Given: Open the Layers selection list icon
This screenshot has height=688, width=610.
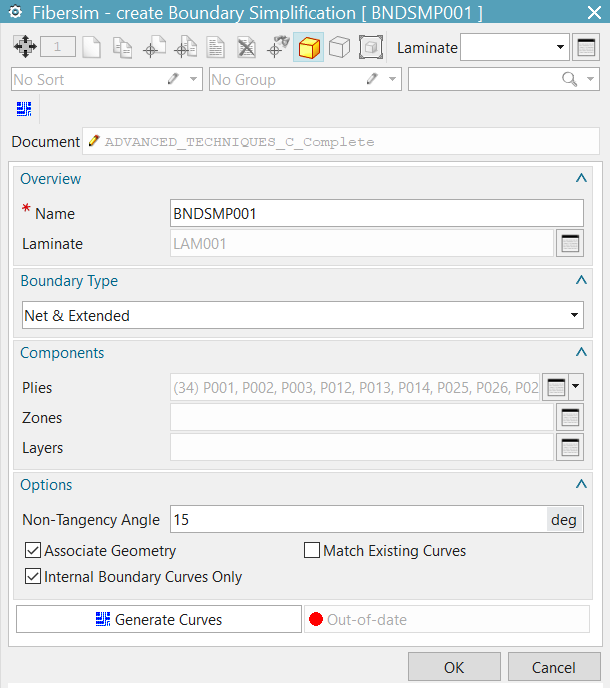Looking at the screenshot, I should (x=570, y=448).
